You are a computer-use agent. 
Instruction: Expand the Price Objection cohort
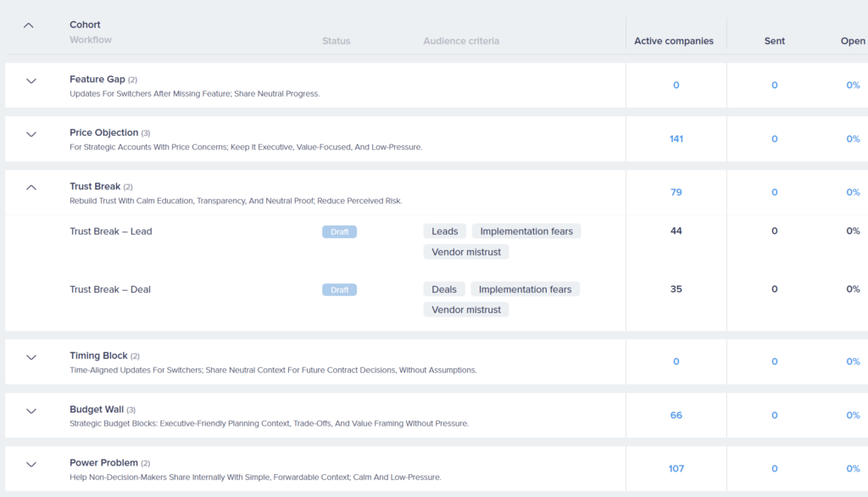31,134
